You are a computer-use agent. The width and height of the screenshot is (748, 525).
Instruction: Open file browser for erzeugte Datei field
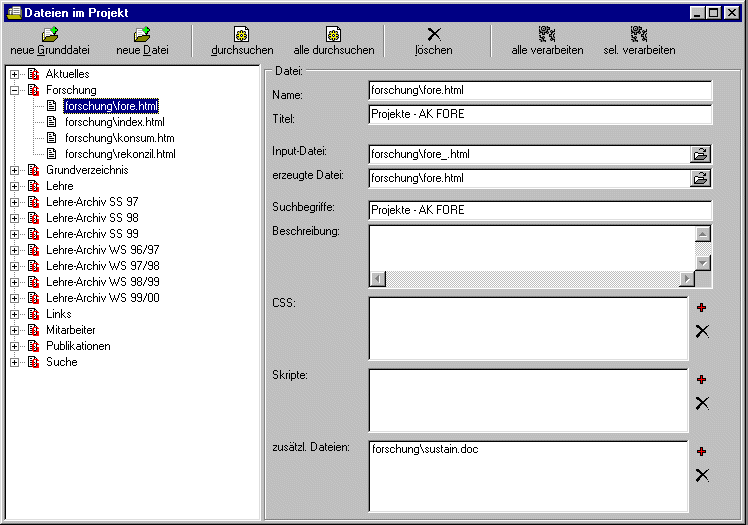coord(700,178)
